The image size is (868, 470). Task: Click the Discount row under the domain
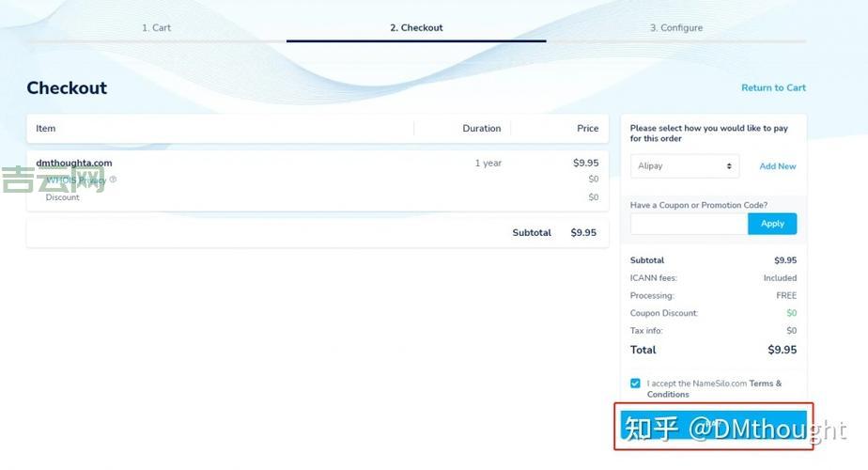(x=63, y=197)
